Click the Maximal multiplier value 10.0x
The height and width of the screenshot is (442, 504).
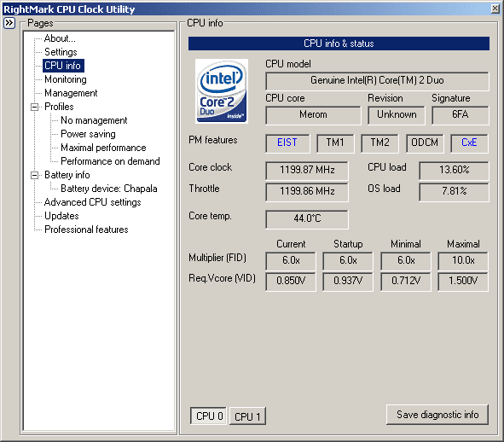point(463,261)
